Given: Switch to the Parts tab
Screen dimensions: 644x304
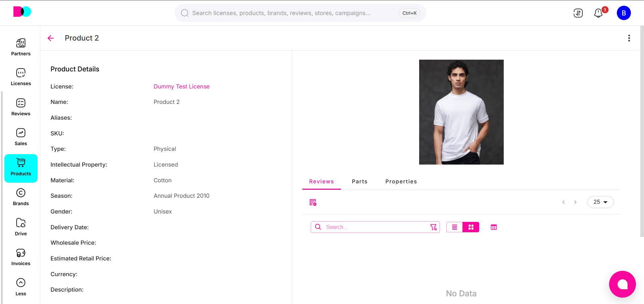Looking at the screenshot, I should (x=359, y=181).
